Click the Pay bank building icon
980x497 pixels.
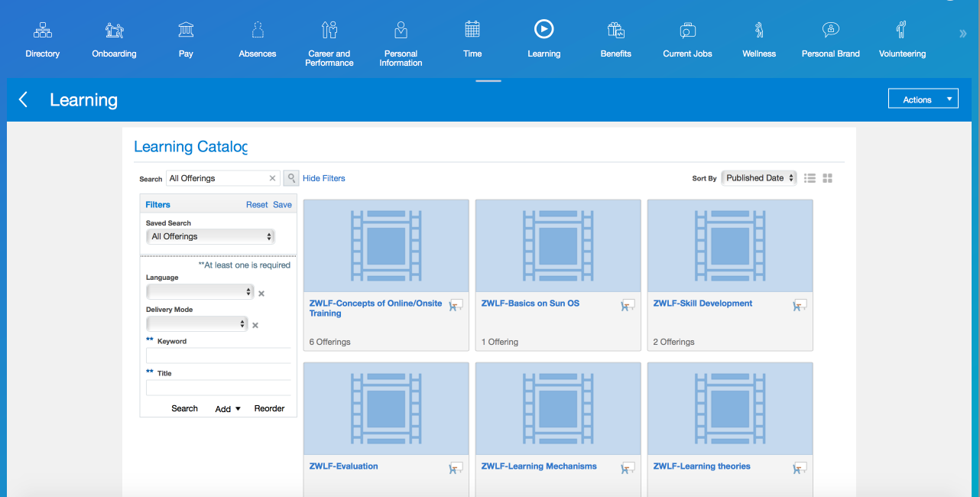[x=186, y=31]
